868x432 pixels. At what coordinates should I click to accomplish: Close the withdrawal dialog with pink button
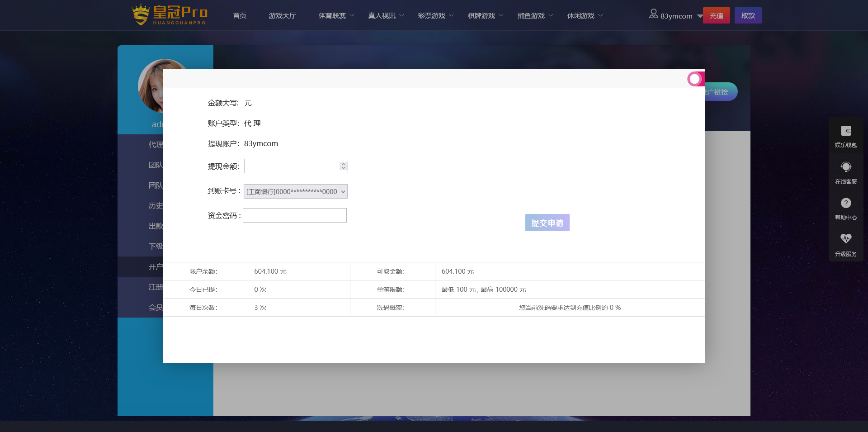pyautogui.click(x=695, y=79)
